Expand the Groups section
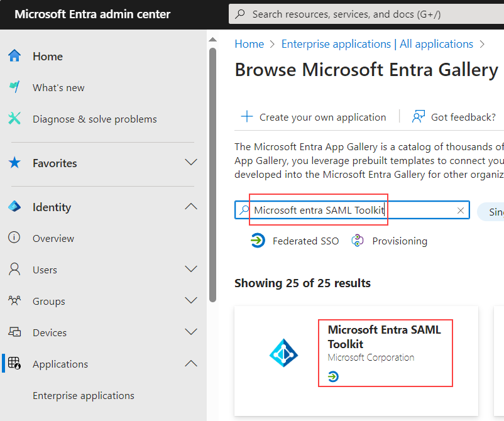The width and height of the screenshot is (504, 421). [x=191, y=300]
